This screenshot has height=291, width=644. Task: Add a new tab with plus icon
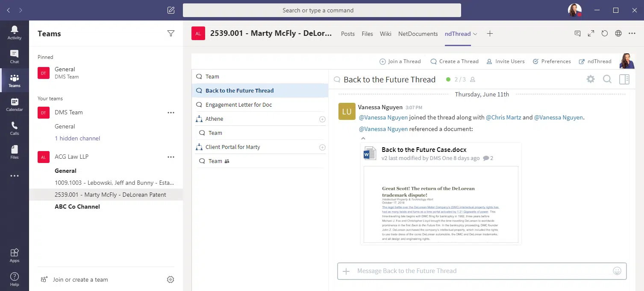point(490,34)
